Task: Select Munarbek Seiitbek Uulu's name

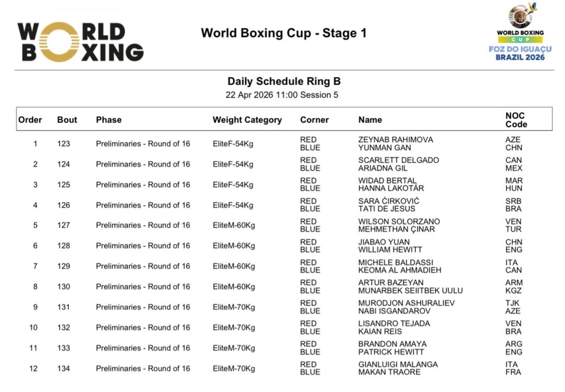Action: point(411,290)
